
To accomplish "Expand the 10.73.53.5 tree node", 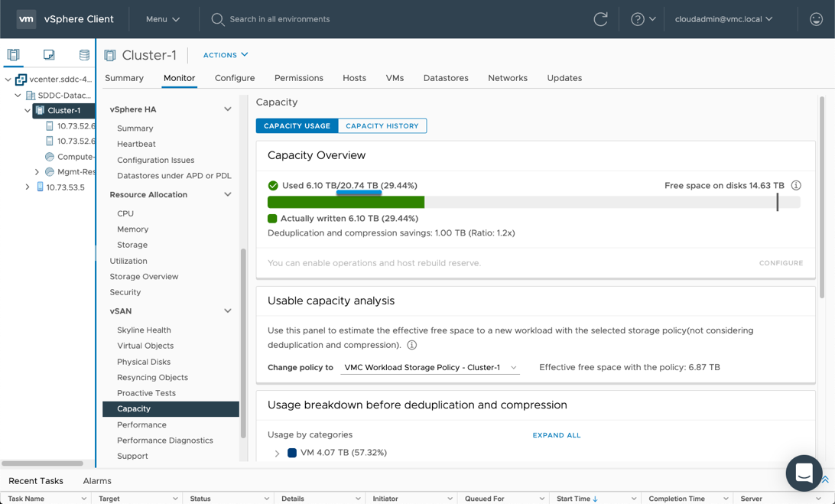I will click(28, 187).
